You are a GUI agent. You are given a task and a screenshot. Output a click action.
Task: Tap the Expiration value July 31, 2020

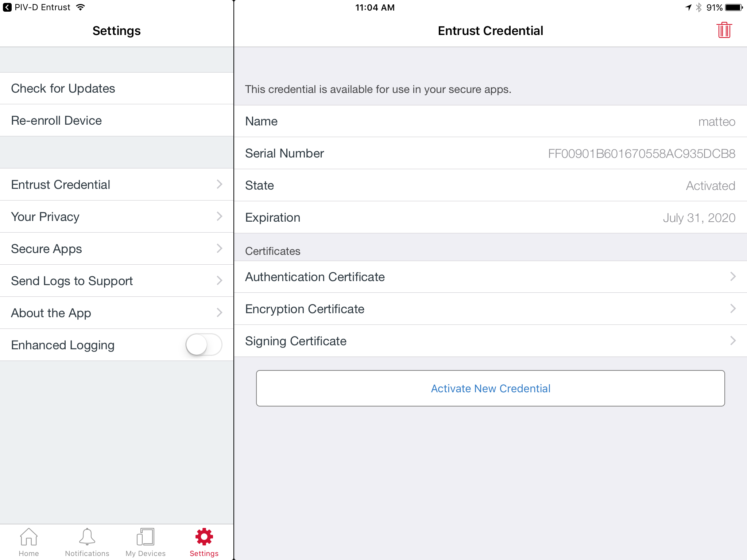699,218
